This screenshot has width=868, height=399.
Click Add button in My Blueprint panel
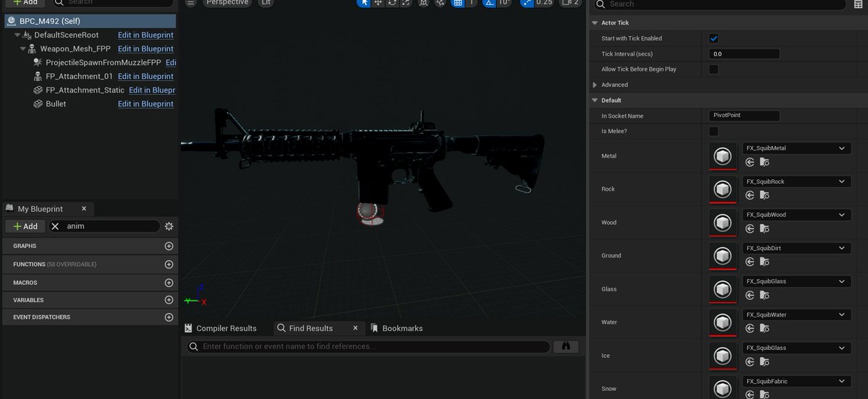click(x=25, y=226)
